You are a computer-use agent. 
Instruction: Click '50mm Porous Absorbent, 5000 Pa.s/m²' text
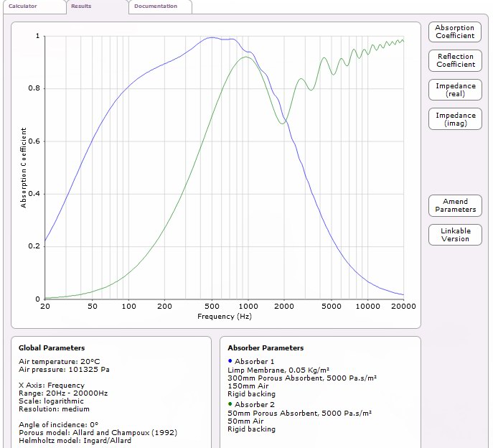coord(300,414)
